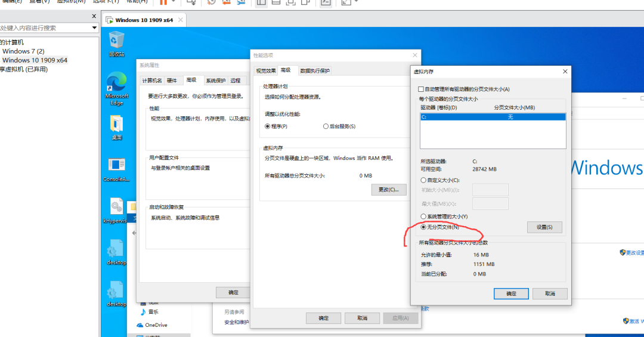Viewport: 644px width, 337px height.
Task: Open the 更改设置 link
Action: point(635,253)
